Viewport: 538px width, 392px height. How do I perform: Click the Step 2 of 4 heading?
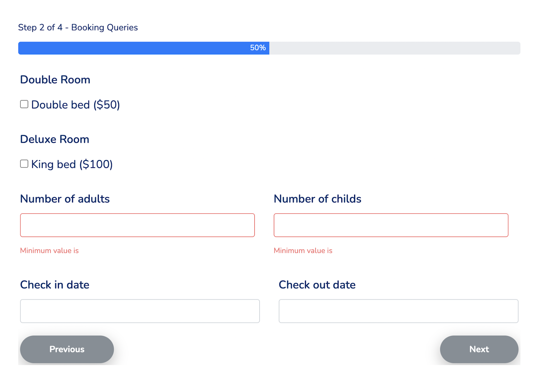(x=78, y=28)
